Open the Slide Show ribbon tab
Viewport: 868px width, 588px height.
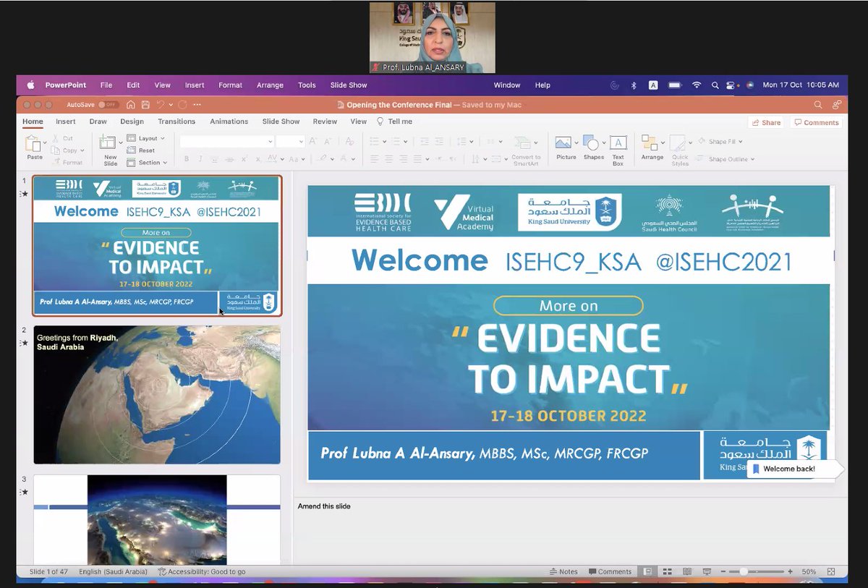click(x=281, y=122)
